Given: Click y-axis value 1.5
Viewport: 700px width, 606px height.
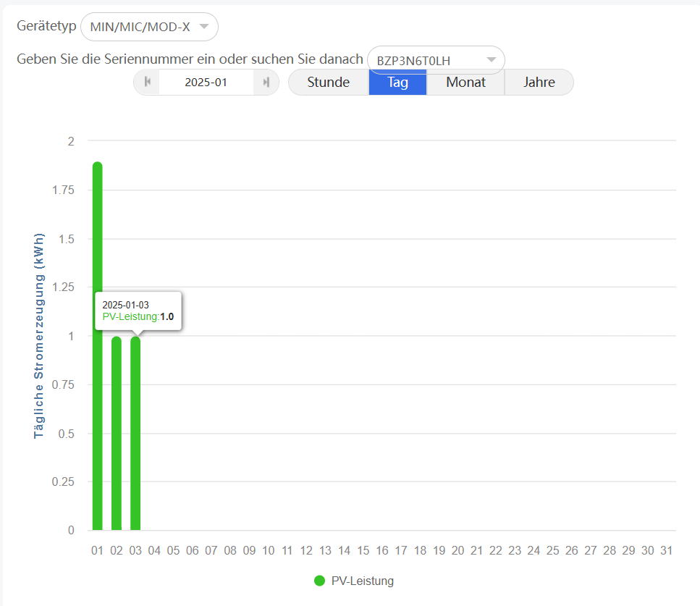Looking at the screenshot, I should tap(67, 240).
